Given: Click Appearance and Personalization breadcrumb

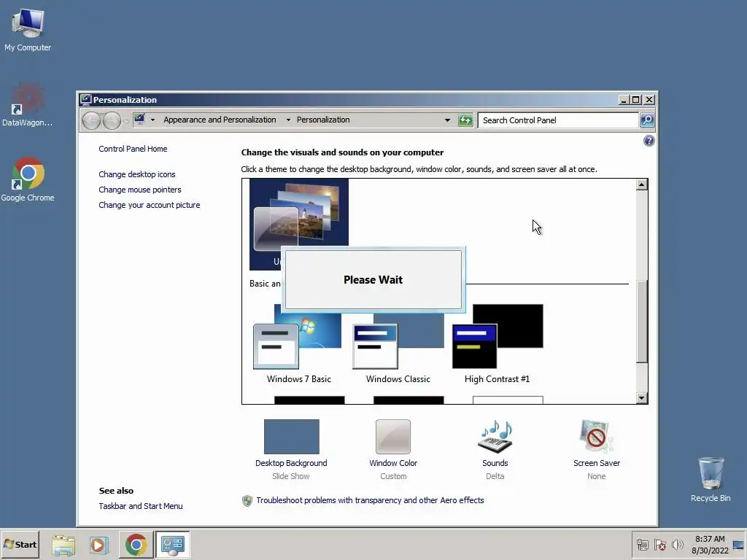Looking at the screenshot, I should point(220,120).
